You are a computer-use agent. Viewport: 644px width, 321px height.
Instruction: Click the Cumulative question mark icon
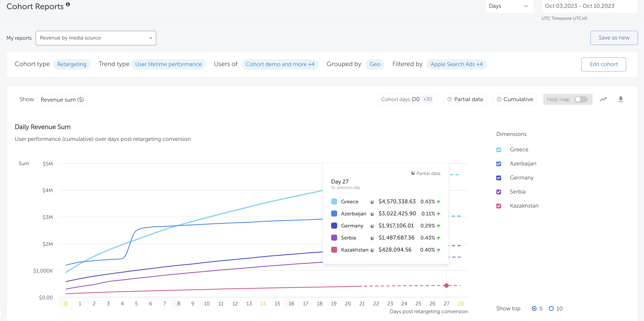click(499, 99)
